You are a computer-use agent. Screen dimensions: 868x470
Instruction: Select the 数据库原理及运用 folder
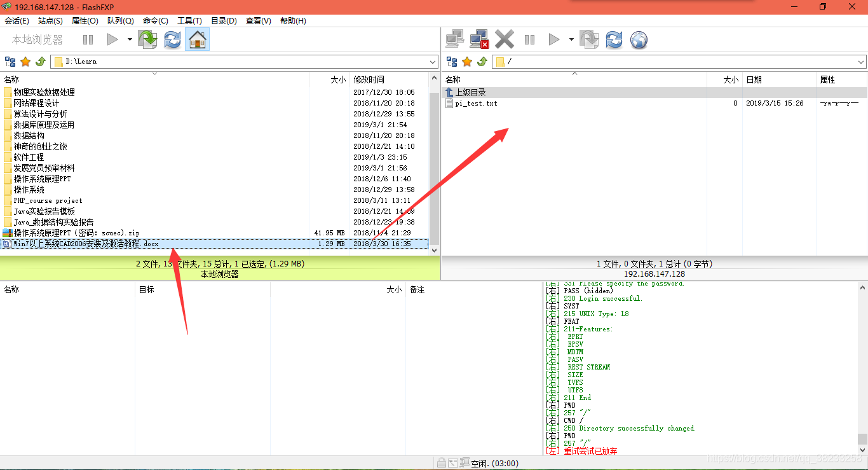(x=44, y=125)
